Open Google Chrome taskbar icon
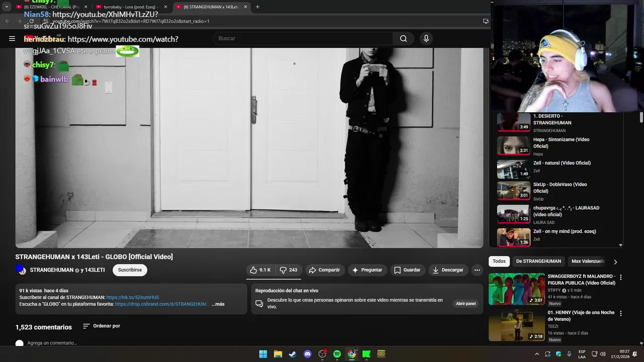This screenshot has height=362, width=644. (x=352, y=354)
